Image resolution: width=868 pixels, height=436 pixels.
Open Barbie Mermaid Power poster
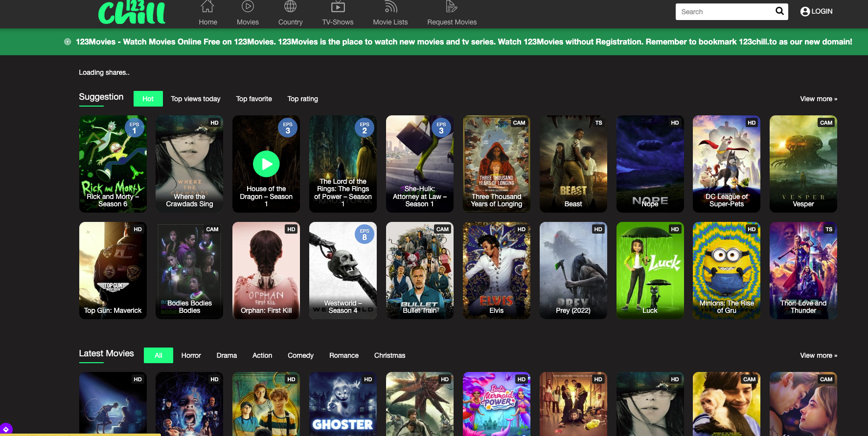coord(496,404)
